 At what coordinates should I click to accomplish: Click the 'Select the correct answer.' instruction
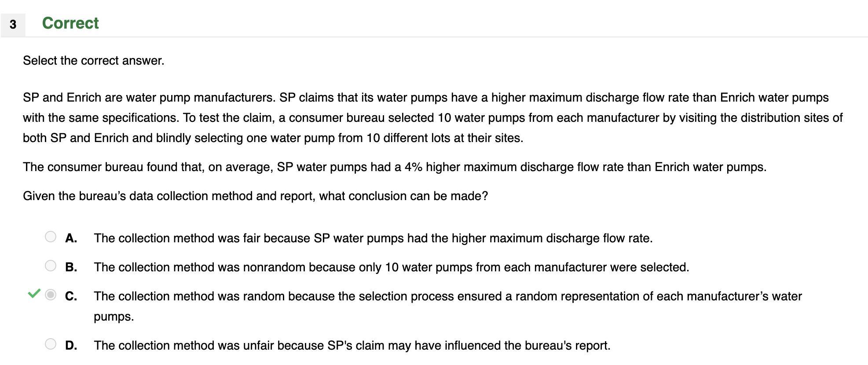point(94,61)
